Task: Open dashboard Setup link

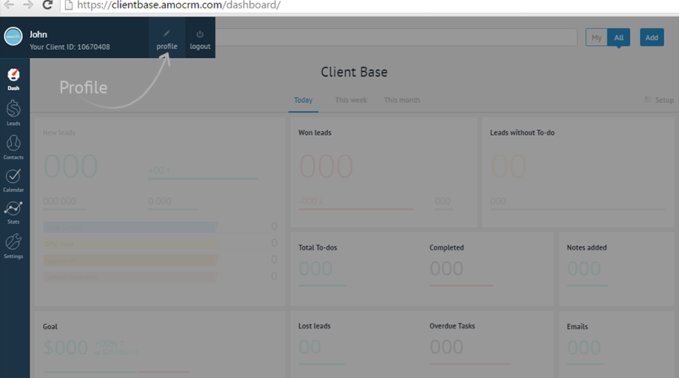Action: [659, 100]
